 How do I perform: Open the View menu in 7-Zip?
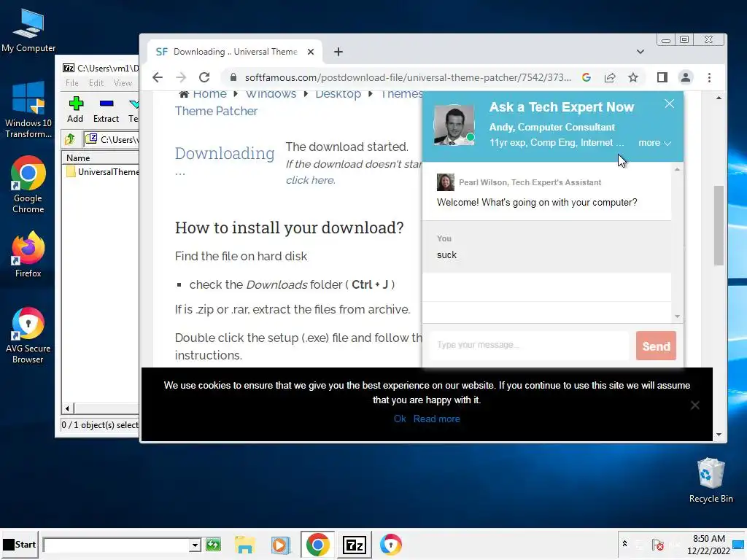point(123,83)
